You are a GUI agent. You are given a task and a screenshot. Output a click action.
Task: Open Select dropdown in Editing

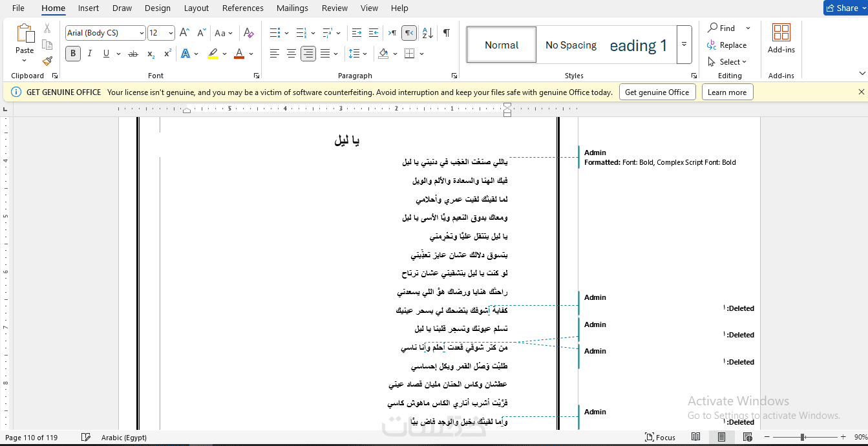tap(728, 62)
